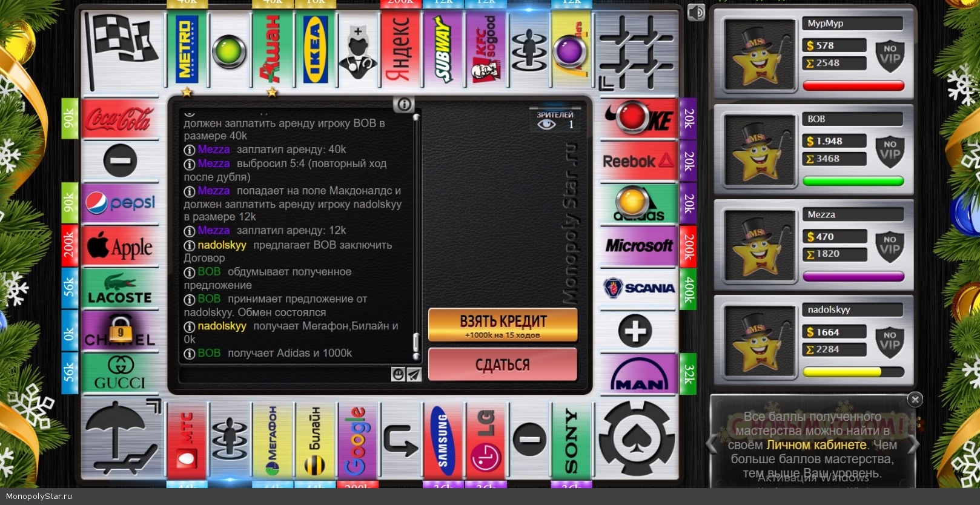Select the IKEA property cell
Viewport: 980px width, 505px height.
315,50
